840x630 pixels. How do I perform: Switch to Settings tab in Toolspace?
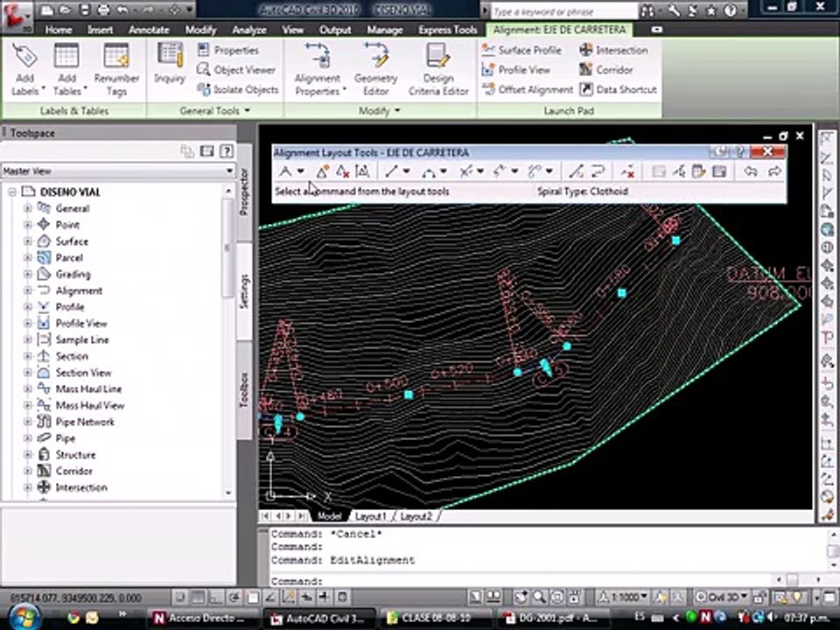(244, 290)
